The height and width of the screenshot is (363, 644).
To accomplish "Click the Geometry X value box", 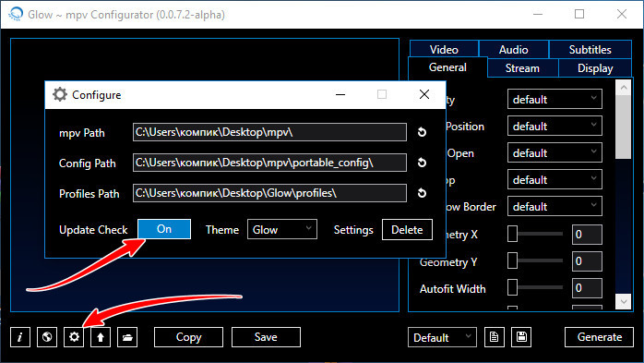I will click(587, 235).
